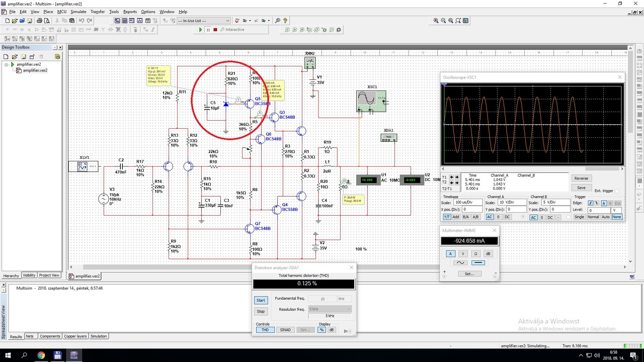Switch to the Visibility tab
Image resolution: width=644 pixels, height=362 pixels.
tap(29, 276)
